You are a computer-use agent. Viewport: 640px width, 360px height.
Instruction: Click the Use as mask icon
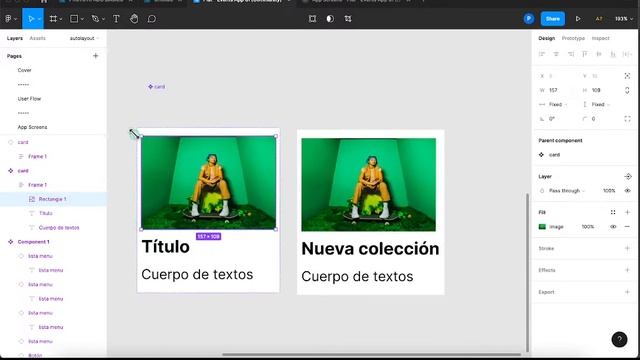point(330,19)
